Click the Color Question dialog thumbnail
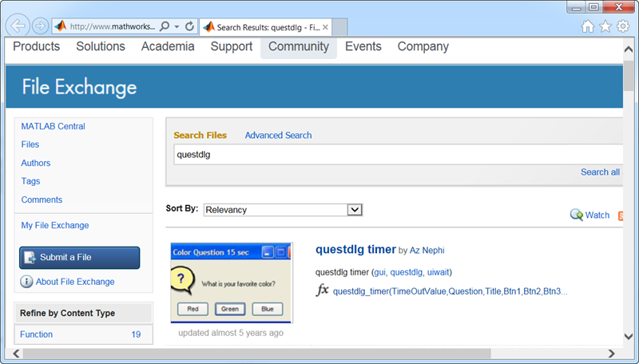 232,284
